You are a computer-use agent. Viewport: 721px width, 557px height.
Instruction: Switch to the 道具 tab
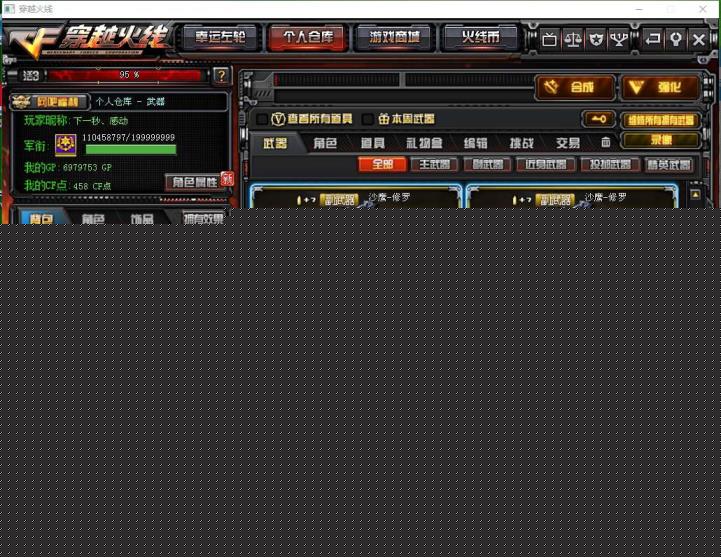click(x=372, y=144)
